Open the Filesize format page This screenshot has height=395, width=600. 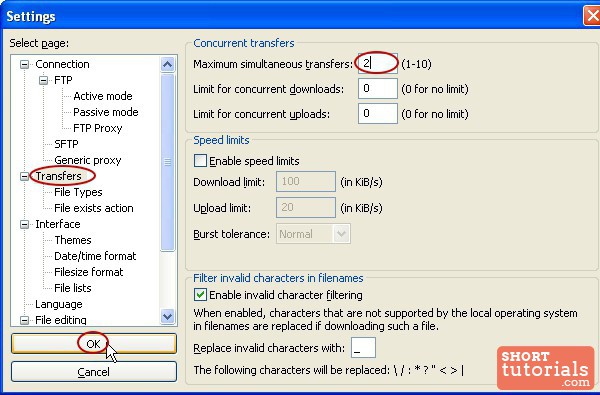coord(88,272)
